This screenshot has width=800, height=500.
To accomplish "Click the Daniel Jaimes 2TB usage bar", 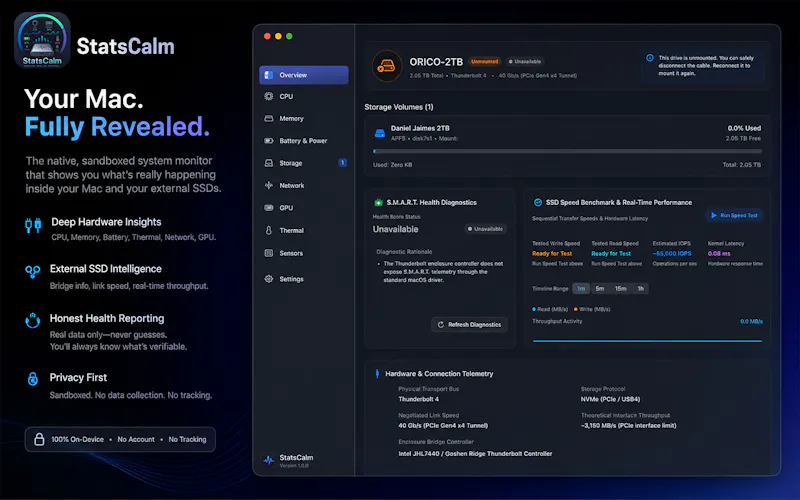I will click(567, 152).
